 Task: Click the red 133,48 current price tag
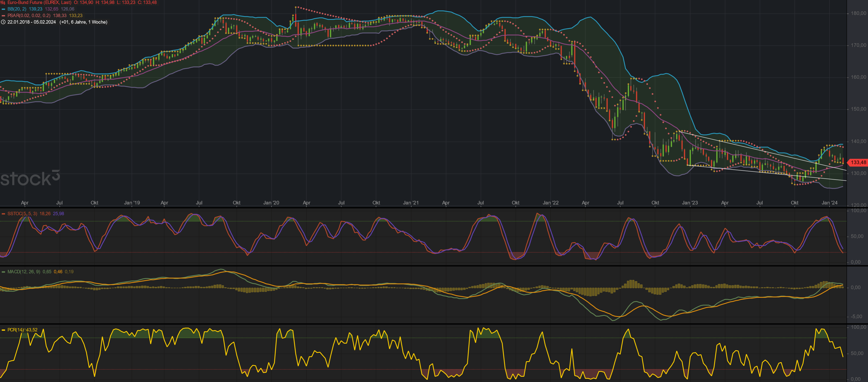pos(858,162)
